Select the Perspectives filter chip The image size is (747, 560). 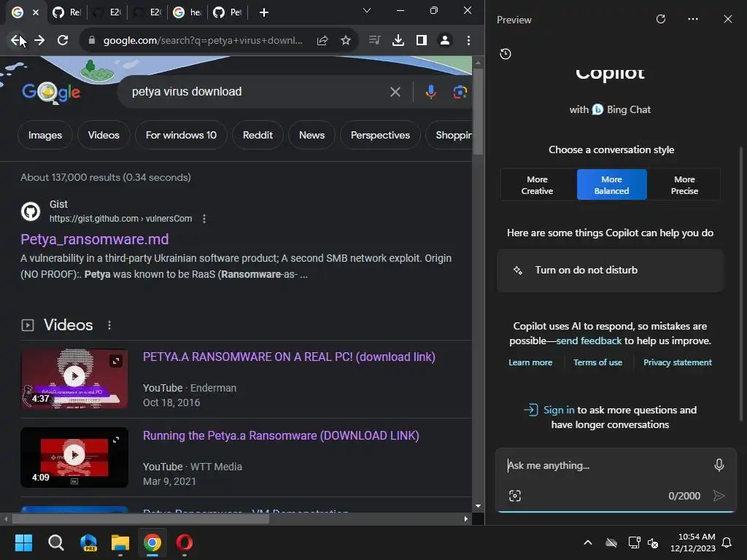pyautogui.click(x=380, y=135)
